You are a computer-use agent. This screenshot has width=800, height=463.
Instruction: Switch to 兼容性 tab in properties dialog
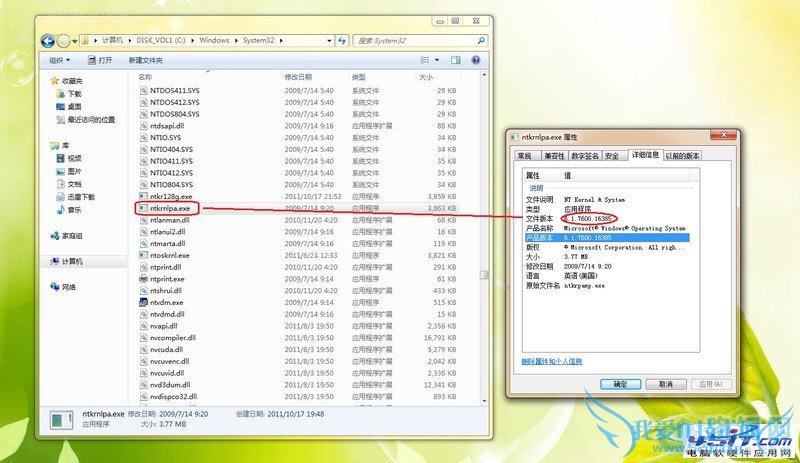tap(554, 156)
